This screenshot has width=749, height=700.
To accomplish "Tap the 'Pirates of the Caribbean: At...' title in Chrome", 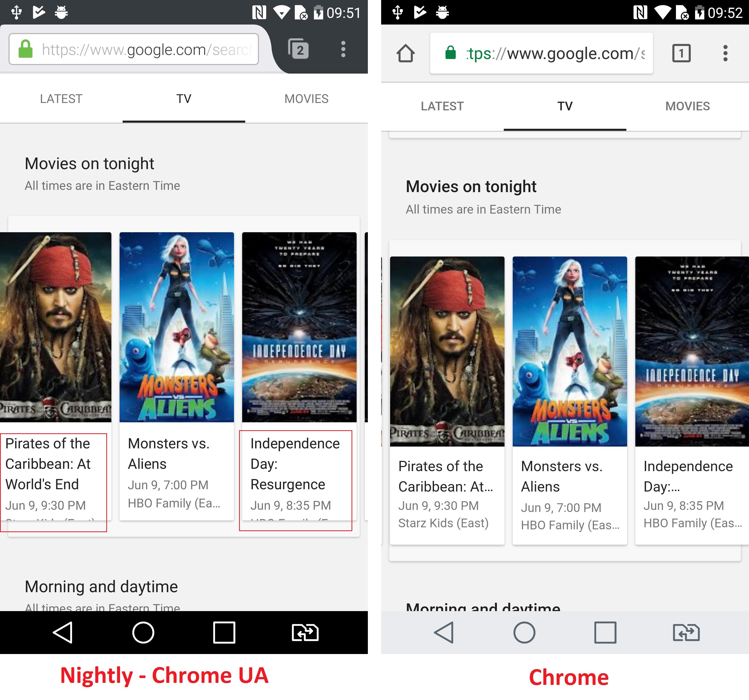I will [x=446, y=477].
